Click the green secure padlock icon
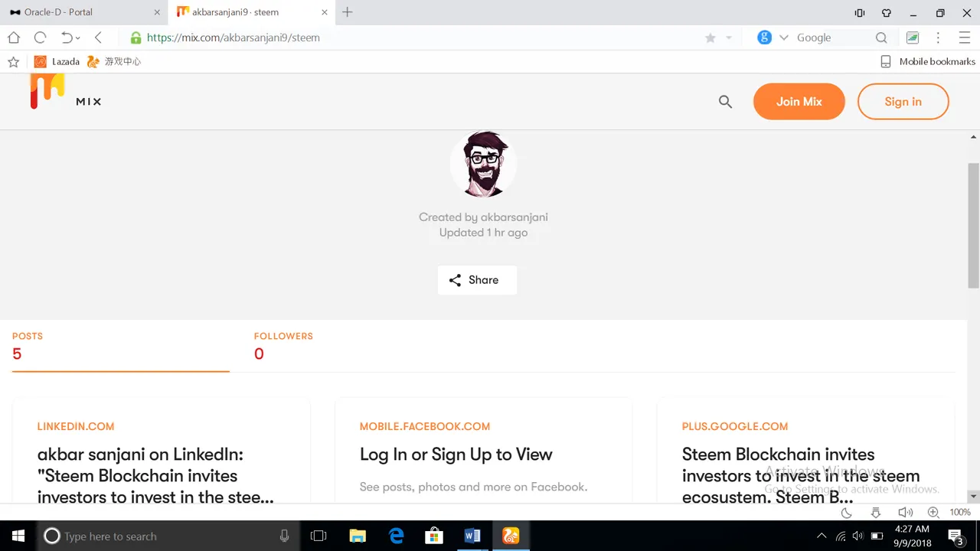Image resolution: width=980 pixels, height=551 pixels. coord(136,37)
